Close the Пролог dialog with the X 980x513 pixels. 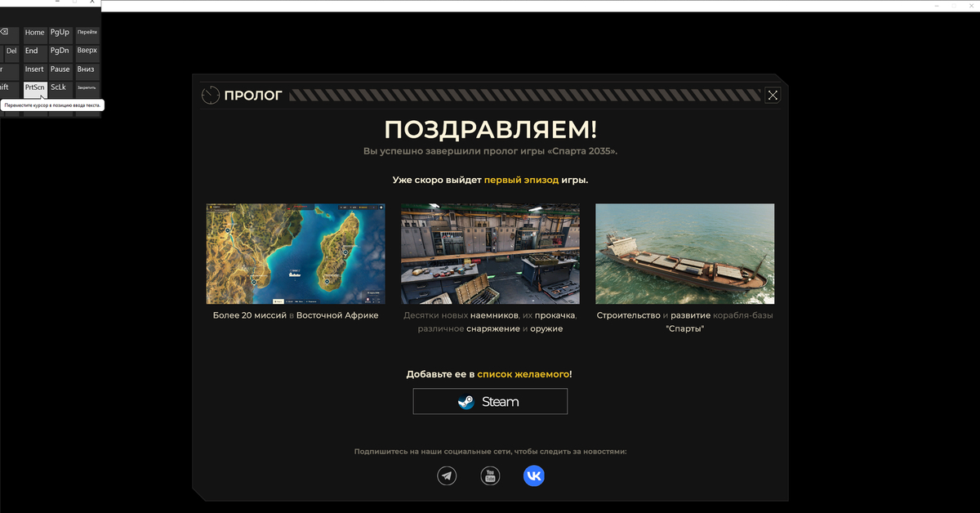[773, 95]
